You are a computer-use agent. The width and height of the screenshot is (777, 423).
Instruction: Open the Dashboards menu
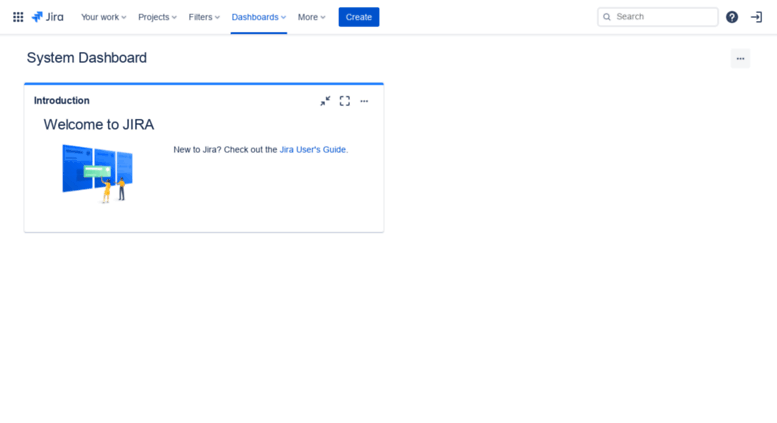pyautogui.click(x=259, y=17)
